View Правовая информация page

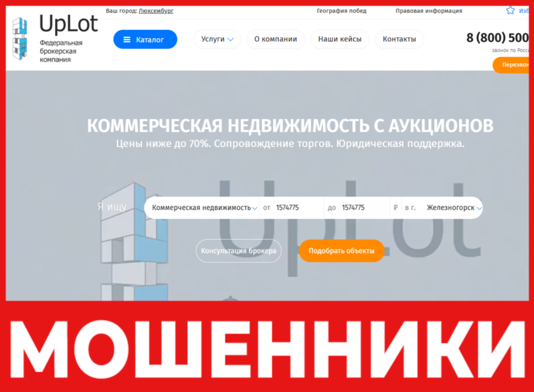click(x=430, y=10)
